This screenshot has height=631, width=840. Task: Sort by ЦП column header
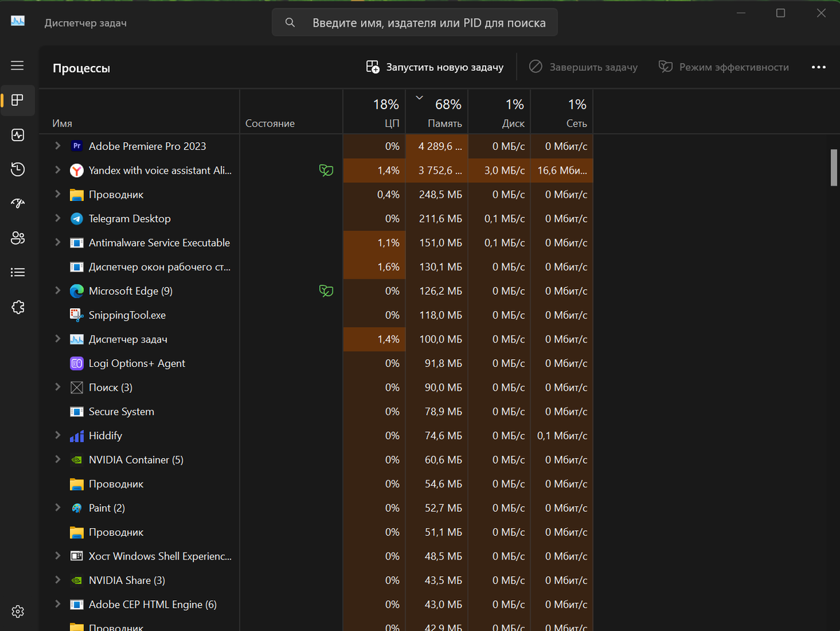pos(374,111)
